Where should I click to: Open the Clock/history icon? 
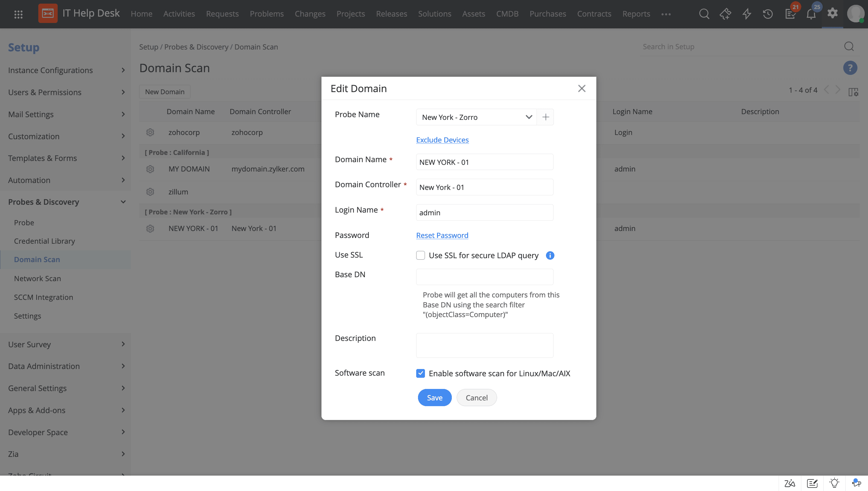(x=768, y=14)
